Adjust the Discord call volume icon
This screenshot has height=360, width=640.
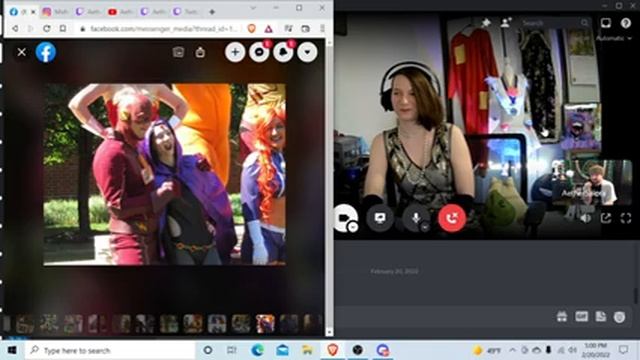coord(586,218)
